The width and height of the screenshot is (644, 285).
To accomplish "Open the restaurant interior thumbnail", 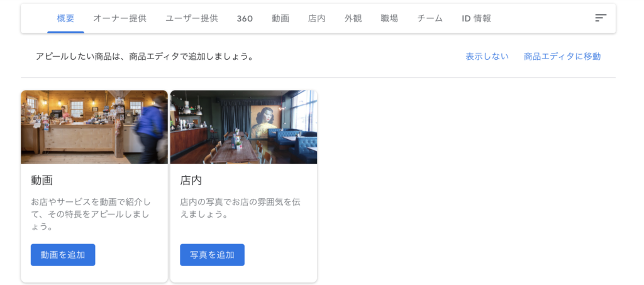I will click(243, 127).
